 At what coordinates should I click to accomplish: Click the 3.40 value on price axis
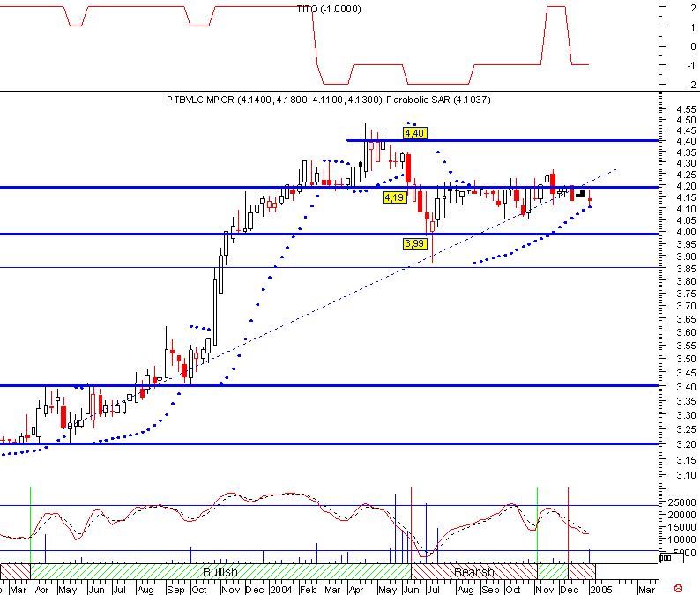point(686,387)
